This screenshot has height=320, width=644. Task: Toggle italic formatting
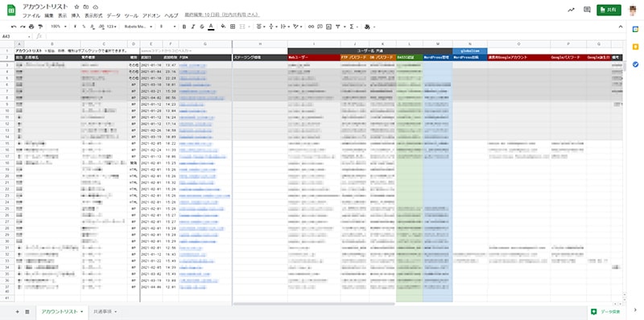point(192,27)
